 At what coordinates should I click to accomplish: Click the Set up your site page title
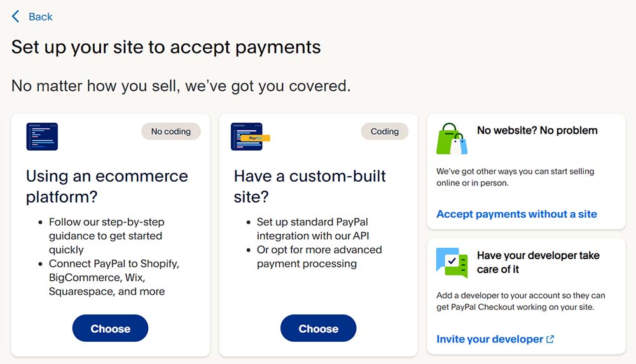click(x=166, y=47)
